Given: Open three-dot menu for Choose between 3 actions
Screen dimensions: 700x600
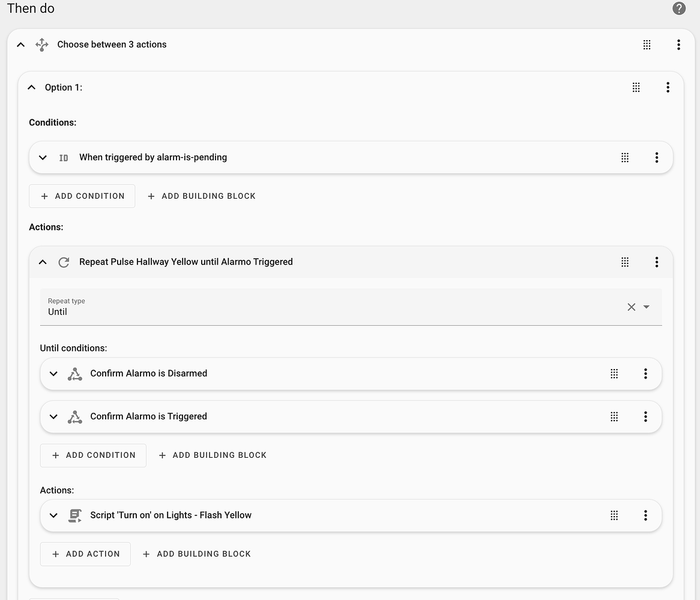Looking at the screenshot, I should (678, 44).
